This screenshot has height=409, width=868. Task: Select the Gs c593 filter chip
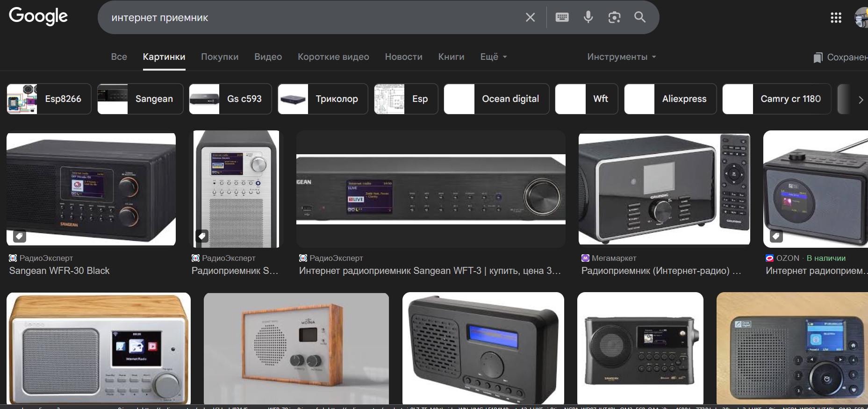(230, 99)
